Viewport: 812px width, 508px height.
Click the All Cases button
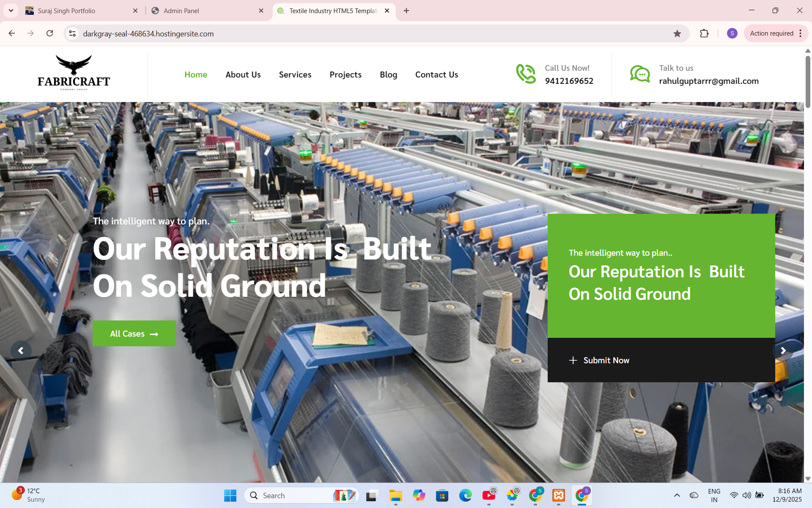pyautogui.click(x=134, y=334)
